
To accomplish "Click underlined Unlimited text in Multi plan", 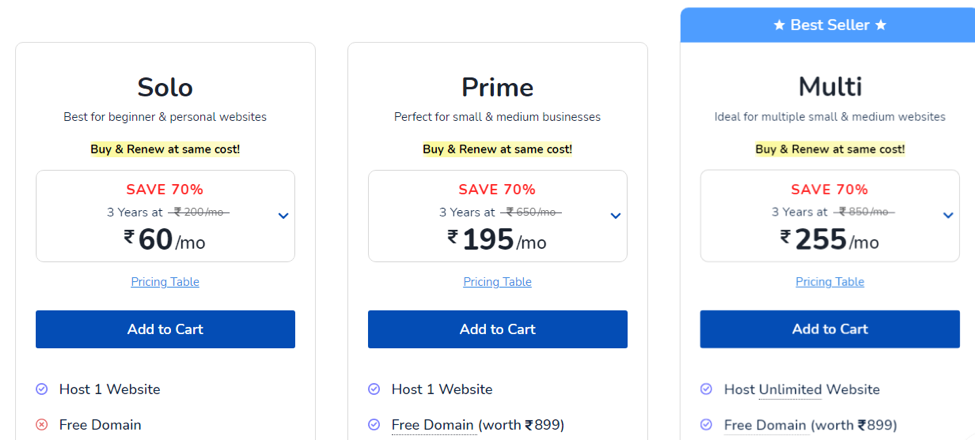I will [x=790, y=390].
